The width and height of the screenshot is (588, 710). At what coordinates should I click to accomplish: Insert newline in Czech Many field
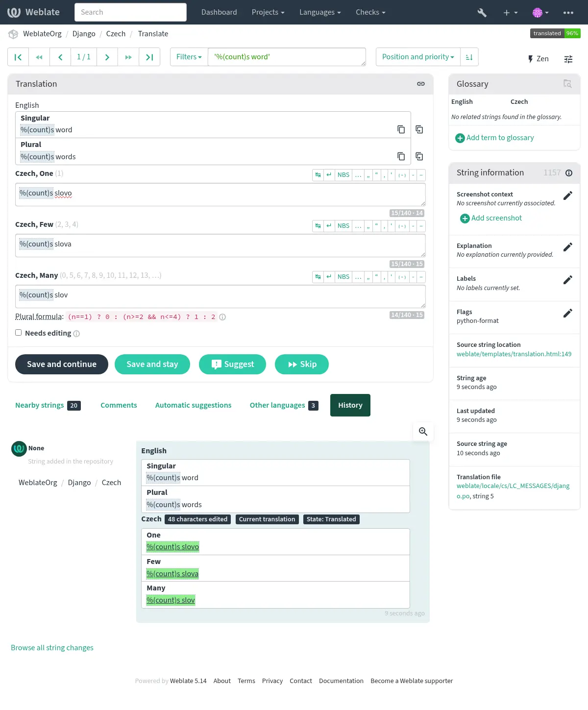(329, 277)
